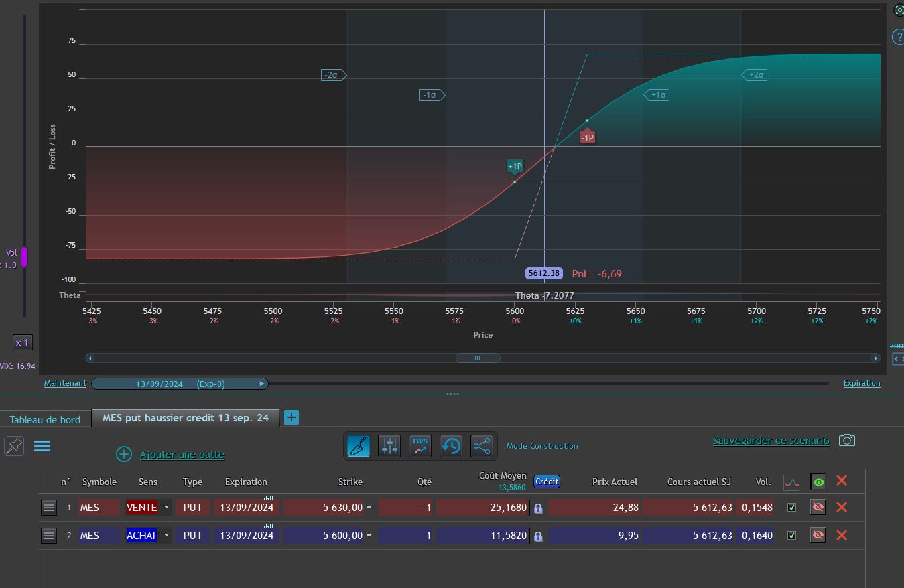
Task: Click the Expiration link by the timeline
Action: (862, 383)
